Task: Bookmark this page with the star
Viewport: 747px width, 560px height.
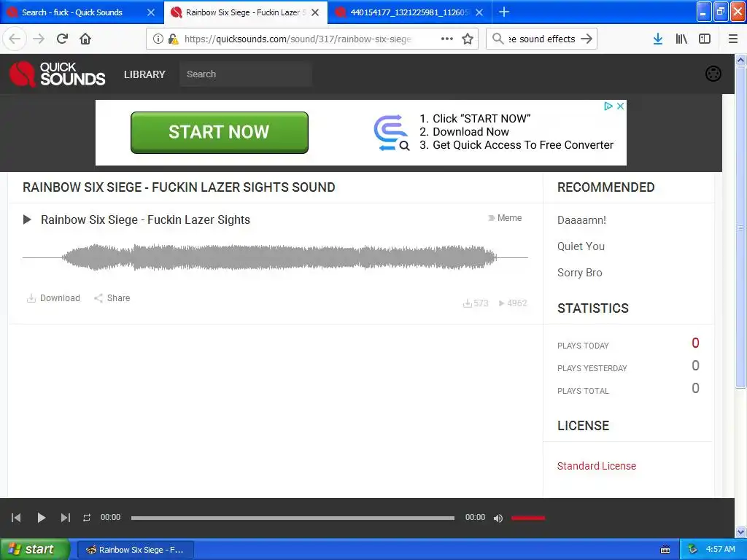Action: pos(468,39)
